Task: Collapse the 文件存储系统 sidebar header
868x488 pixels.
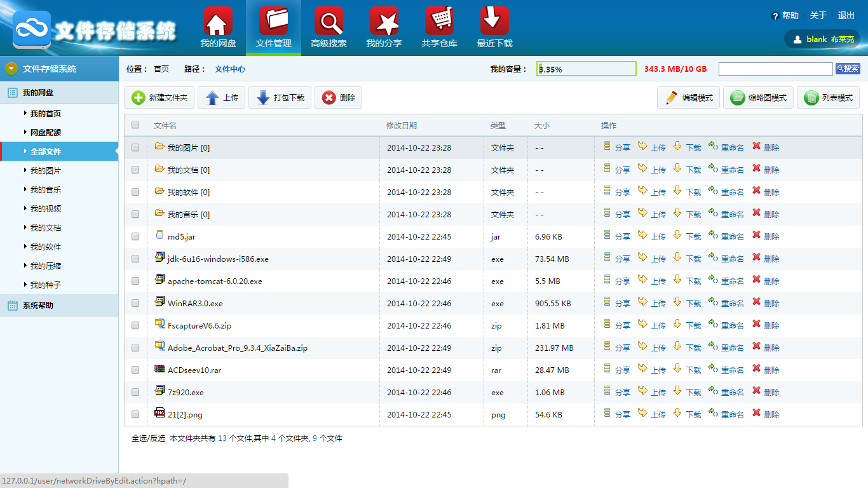Action: [x=59, y=69]
